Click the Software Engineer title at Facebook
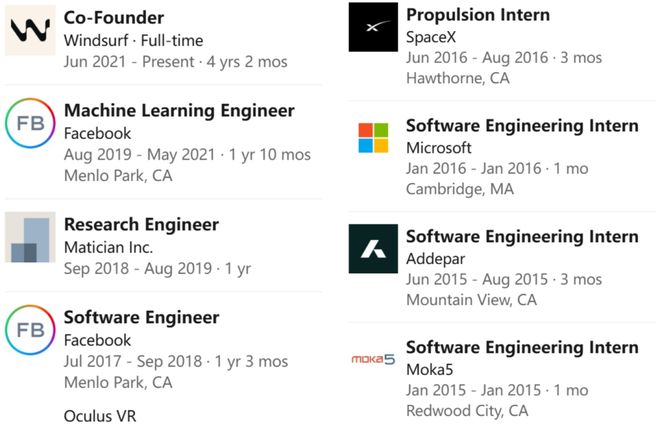The width and height of the screenshot is (660, 425). click(141, 317)
